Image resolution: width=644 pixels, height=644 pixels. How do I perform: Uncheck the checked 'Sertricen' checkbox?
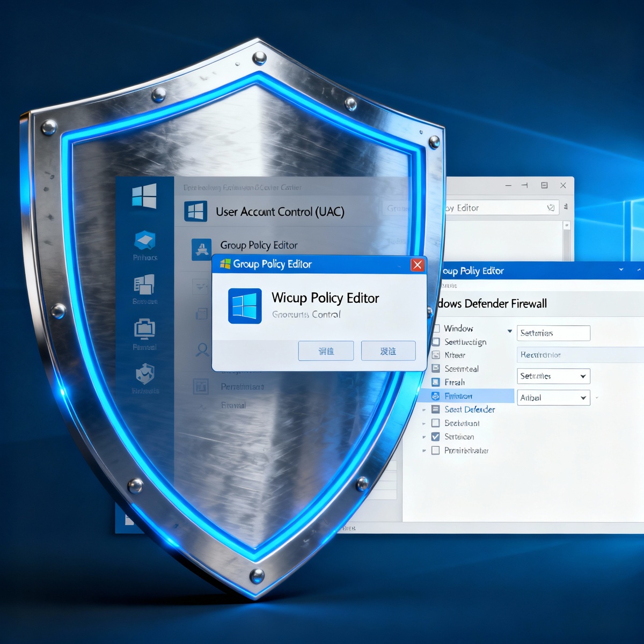[436, 437]
